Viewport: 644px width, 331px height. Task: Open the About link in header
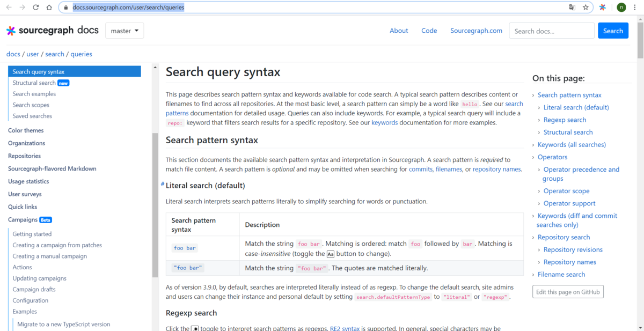pos(399,31)
